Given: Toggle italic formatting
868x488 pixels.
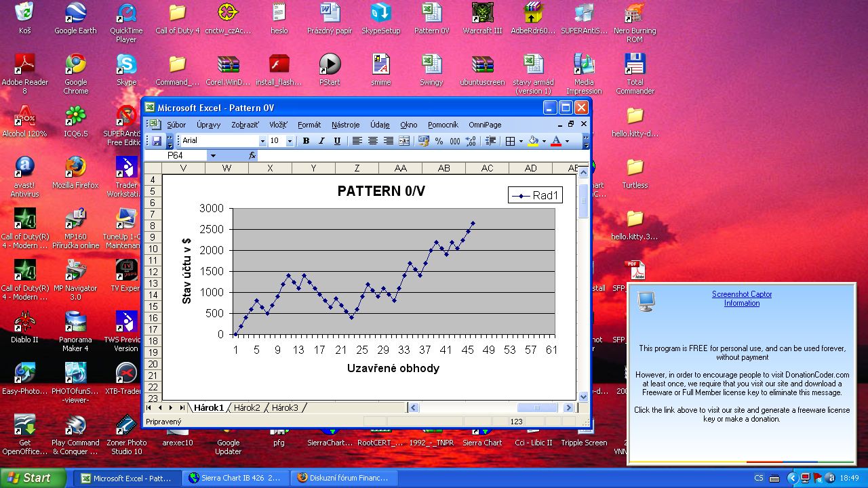Looking at the screenshot, I should point(321,141).
